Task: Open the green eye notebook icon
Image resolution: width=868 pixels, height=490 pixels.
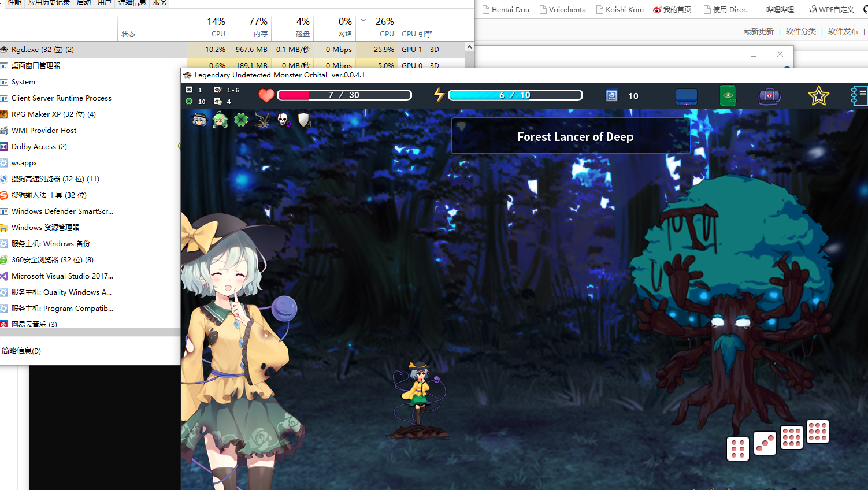Action: coord(728,96)
